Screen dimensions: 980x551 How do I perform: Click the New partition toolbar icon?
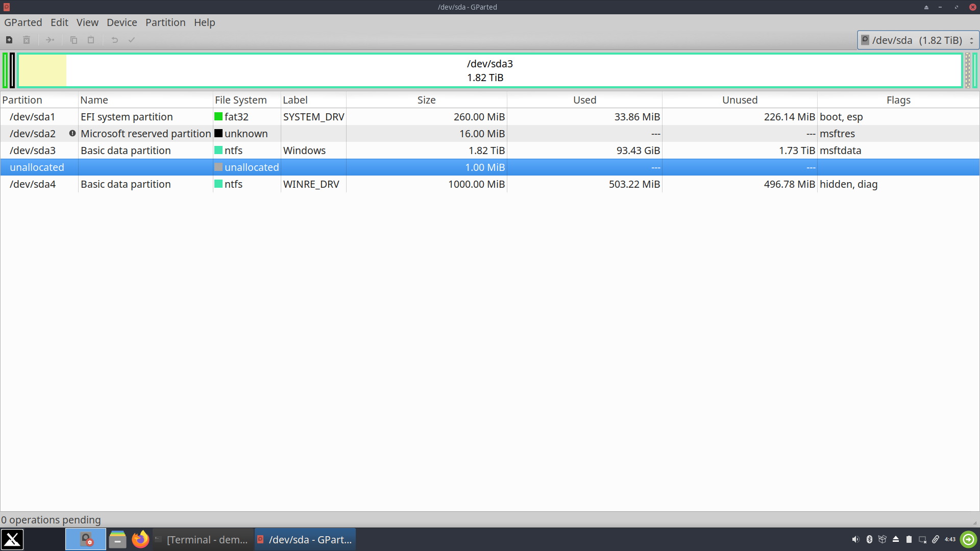tap(9, 40)
